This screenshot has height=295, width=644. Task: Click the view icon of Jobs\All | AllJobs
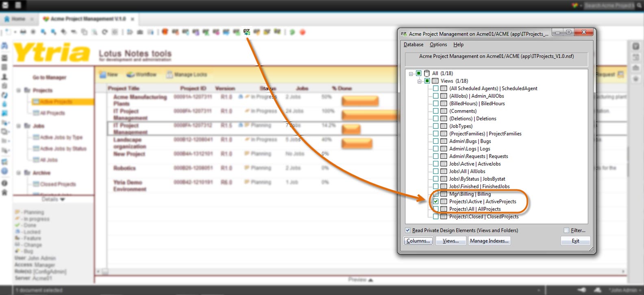pos(444,171)
